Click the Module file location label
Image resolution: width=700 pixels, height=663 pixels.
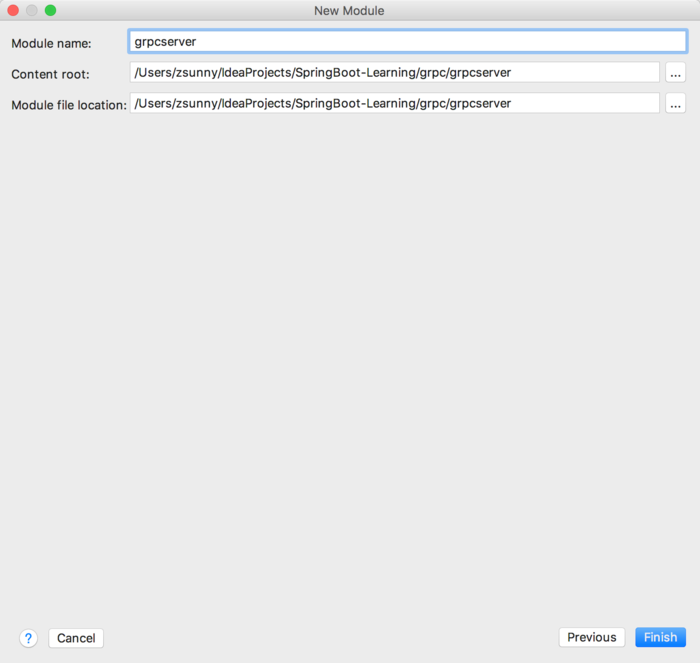tap(69, 105)
